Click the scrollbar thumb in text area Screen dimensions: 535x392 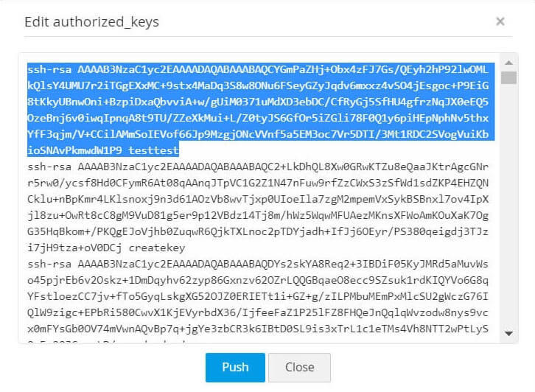coord(508,77)
